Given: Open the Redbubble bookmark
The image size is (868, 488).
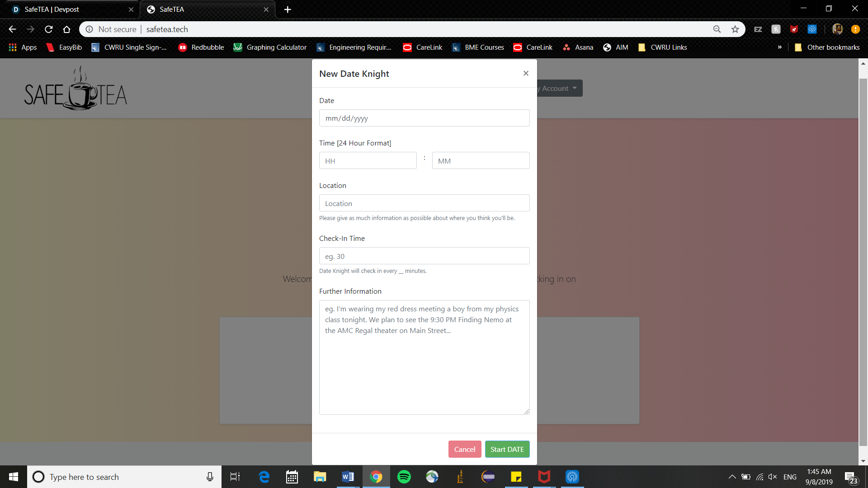Looking at the screenshot, I should pyautogui.click(x=201, y=47).
